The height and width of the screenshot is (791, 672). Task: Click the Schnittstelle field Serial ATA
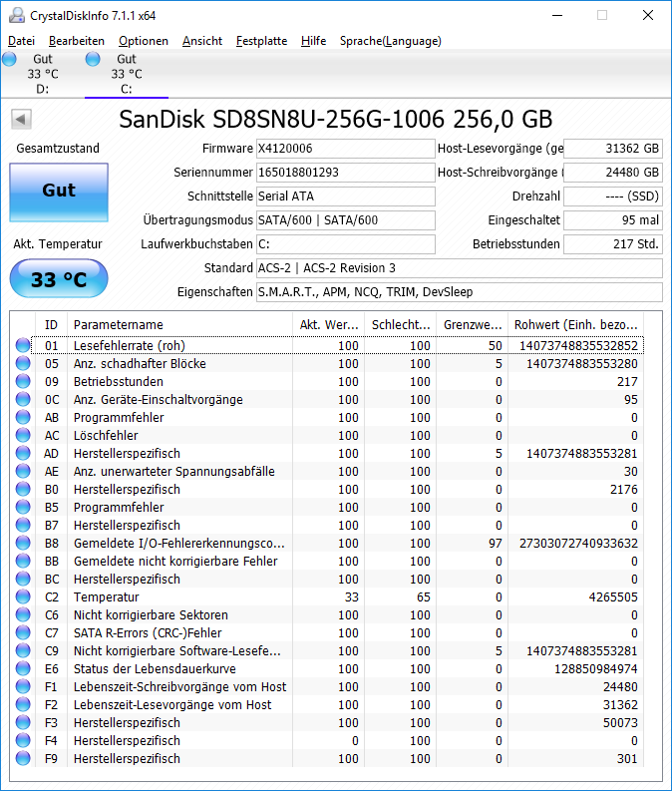(346, 197)
